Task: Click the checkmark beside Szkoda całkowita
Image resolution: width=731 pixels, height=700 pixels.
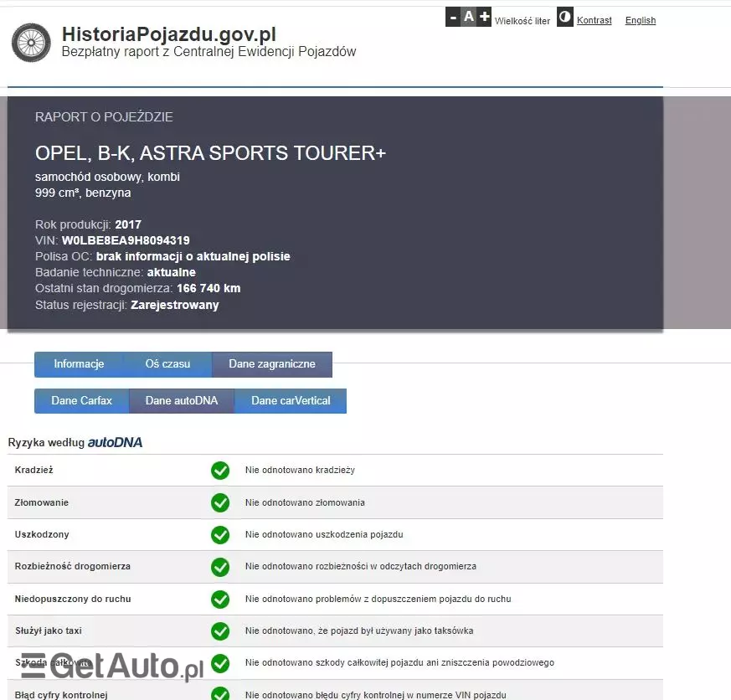Action: [x=219, y=663]
